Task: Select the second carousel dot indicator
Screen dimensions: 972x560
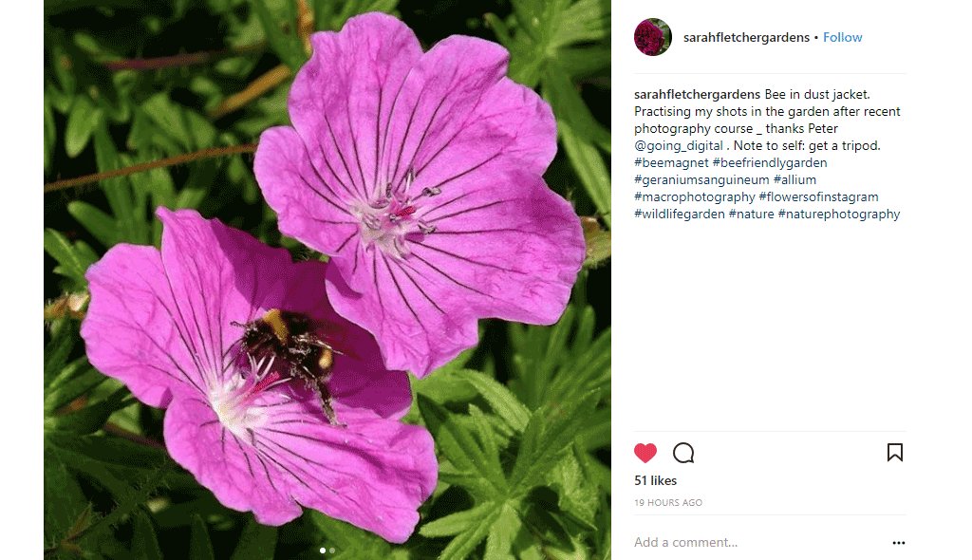Action: pyautogui.click(x=332, y=551)
